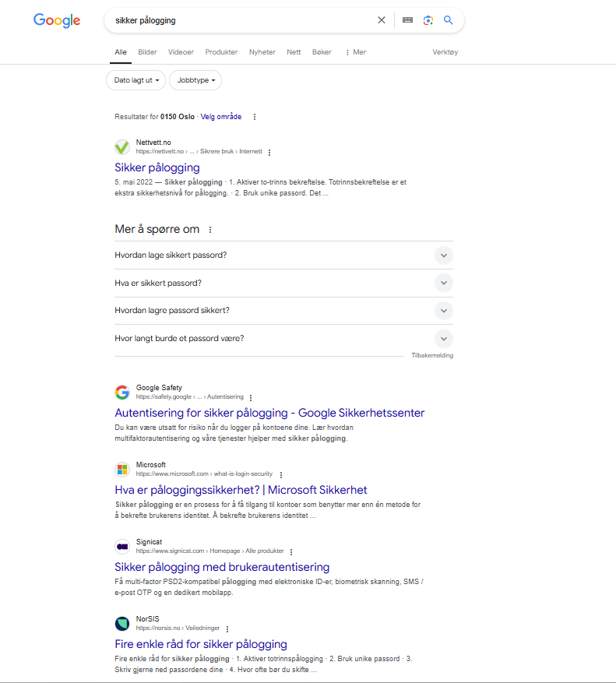The width and height of the screenshot is (616, 683).
Task: Click the safety.google breadcrumb URL
Action: pyautogui.click(x=189, y=397)
